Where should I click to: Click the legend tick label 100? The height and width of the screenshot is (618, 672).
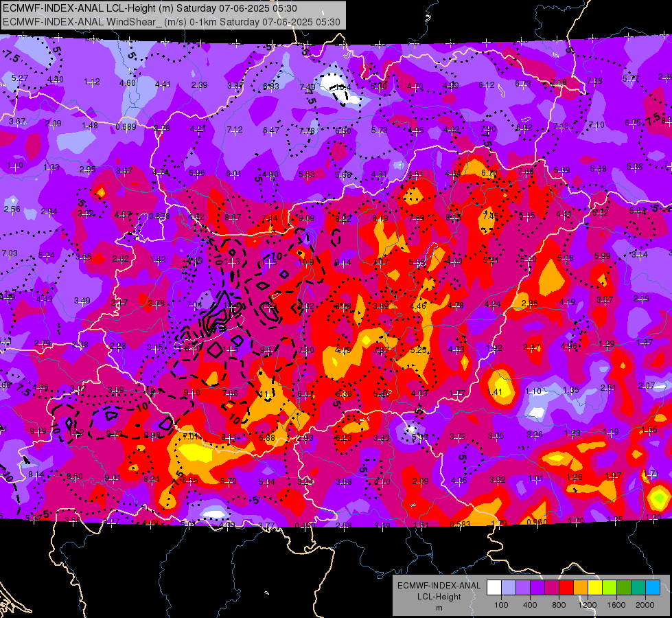[501, 605]
